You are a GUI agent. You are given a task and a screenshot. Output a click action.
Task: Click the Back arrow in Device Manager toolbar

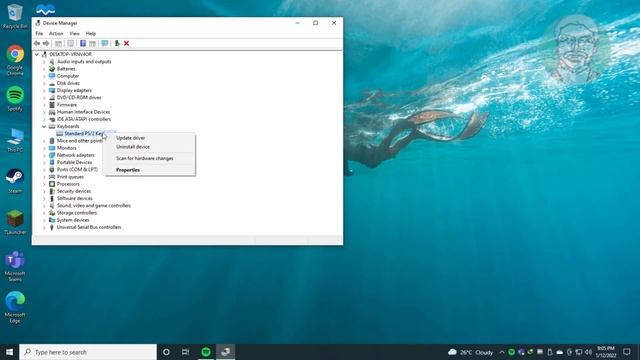pyautogui.click(x=37, y=43)
